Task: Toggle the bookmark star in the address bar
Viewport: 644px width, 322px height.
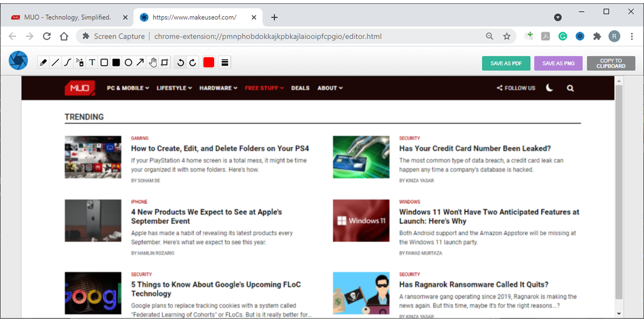Action: (x=507, y=36)
